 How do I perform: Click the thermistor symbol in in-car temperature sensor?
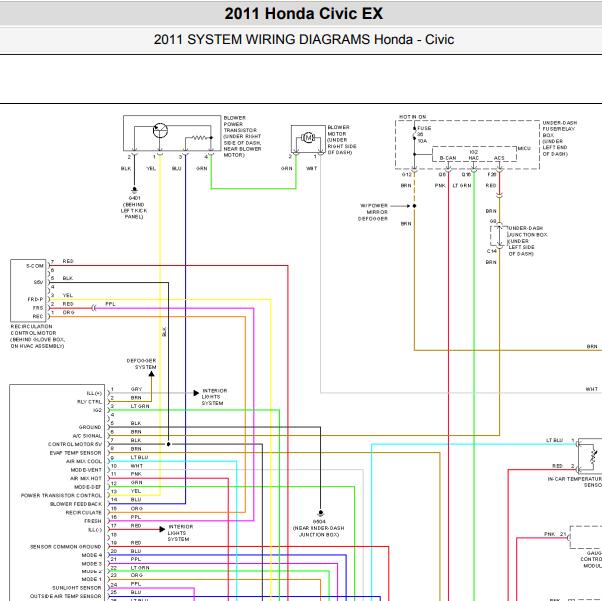point(594,456)
